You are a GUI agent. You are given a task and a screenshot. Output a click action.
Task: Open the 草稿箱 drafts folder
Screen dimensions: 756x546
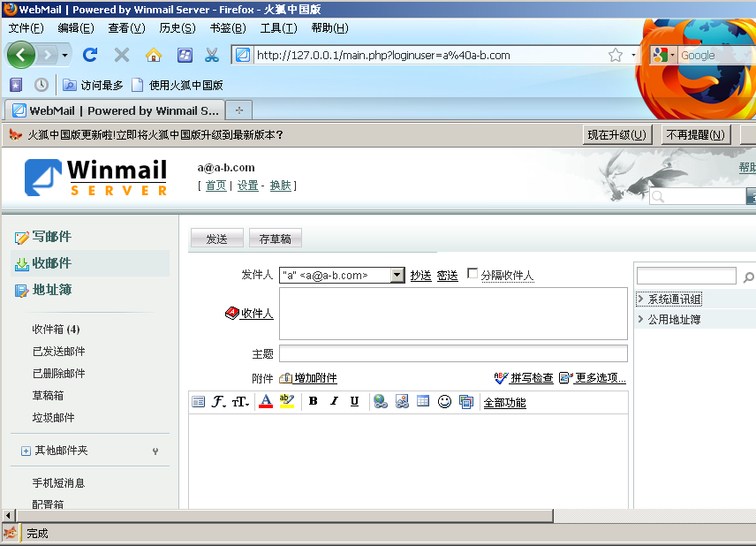tap(48, 396)
